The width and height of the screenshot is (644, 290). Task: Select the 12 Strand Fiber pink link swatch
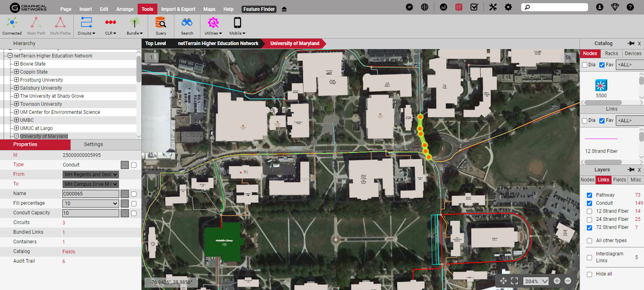click(601, 139)
